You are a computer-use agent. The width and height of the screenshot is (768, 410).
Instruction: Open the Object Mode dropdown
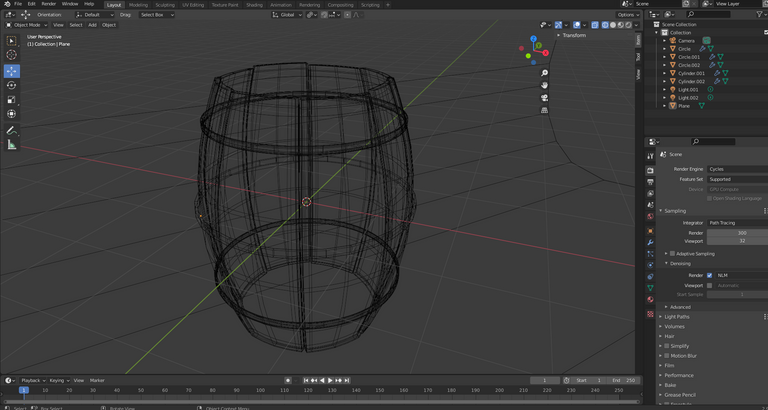point(25,25)
